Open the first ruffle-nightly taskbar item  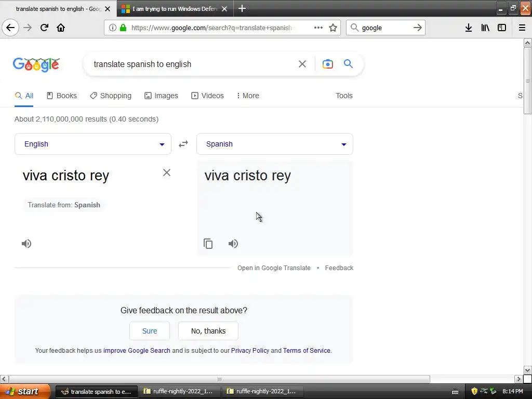(179, 392)
